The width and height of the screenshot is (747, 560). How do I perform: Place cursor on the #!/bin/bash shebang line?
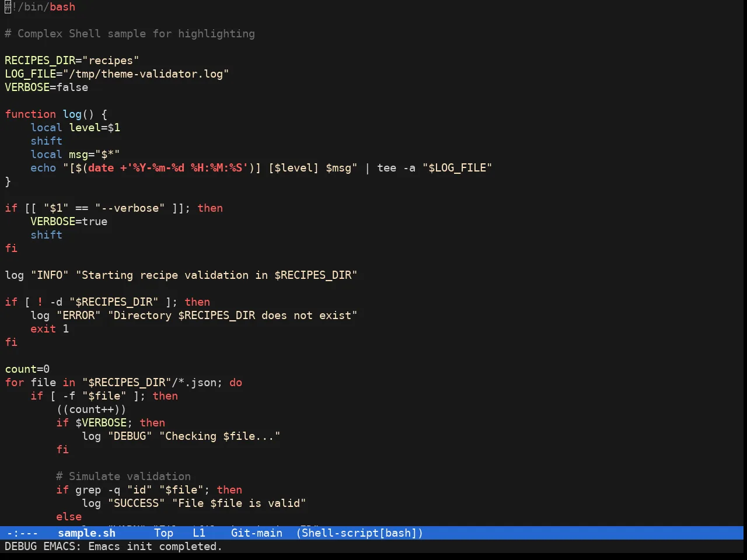pyautogui.click(x=40, y=7)
